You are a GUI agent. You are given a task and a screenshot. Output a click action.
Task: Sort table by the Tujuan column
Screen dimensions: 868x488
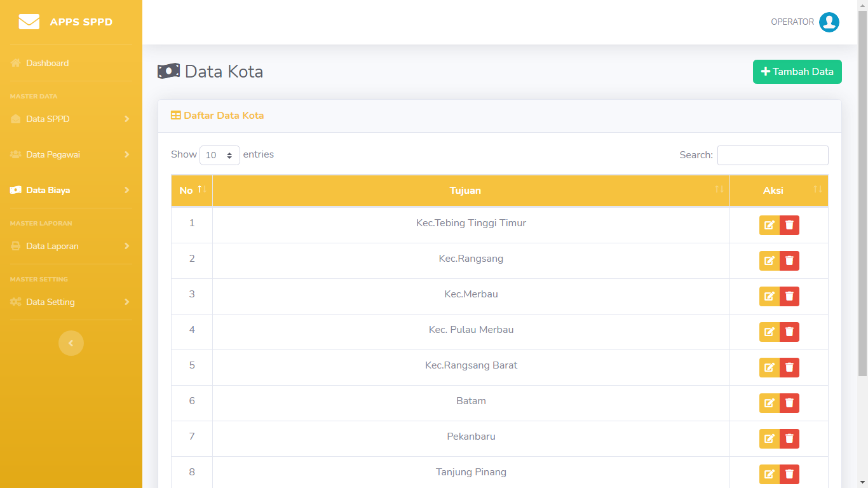point(471,191)
